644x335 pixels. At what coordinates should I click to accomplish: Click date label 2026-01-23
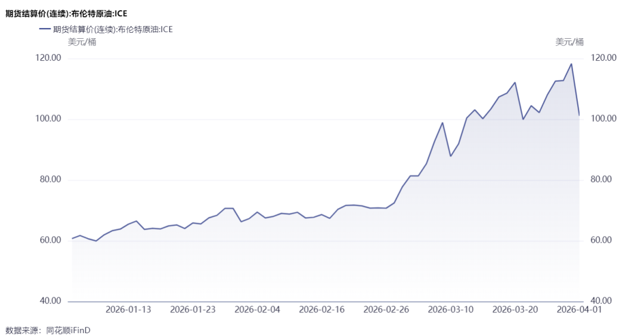pos(193,310)
